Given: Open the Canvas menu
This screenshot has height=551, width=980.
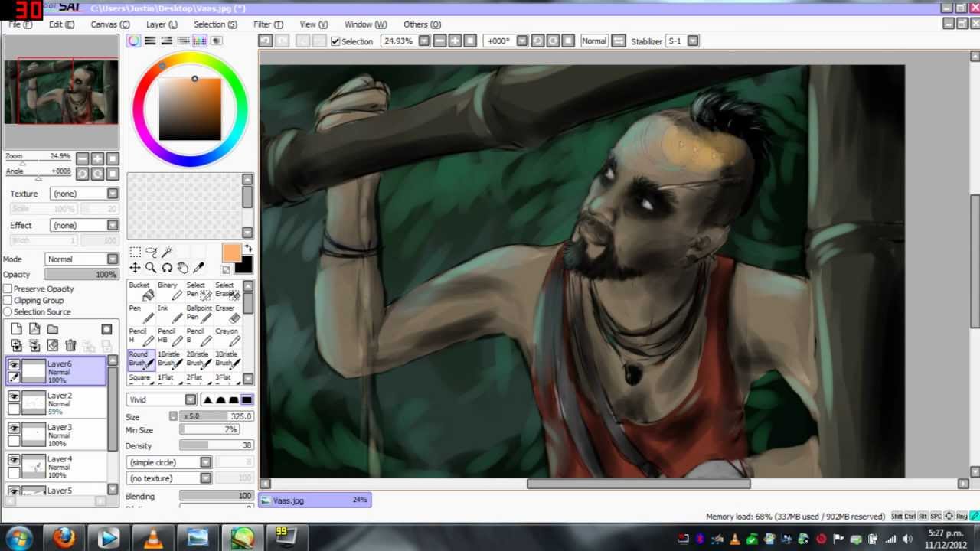Looking at the screenshot, I should click(x=110, y=24).
